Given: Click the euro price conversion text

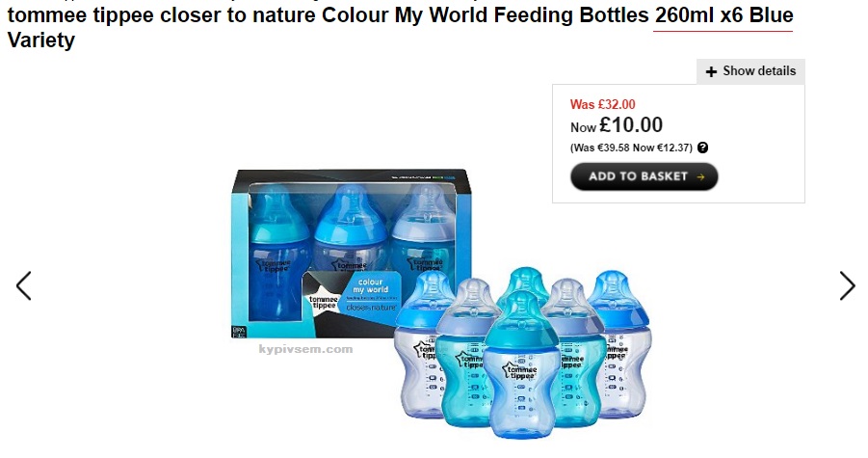Looking at the screenshot, I should click(631, 148).
